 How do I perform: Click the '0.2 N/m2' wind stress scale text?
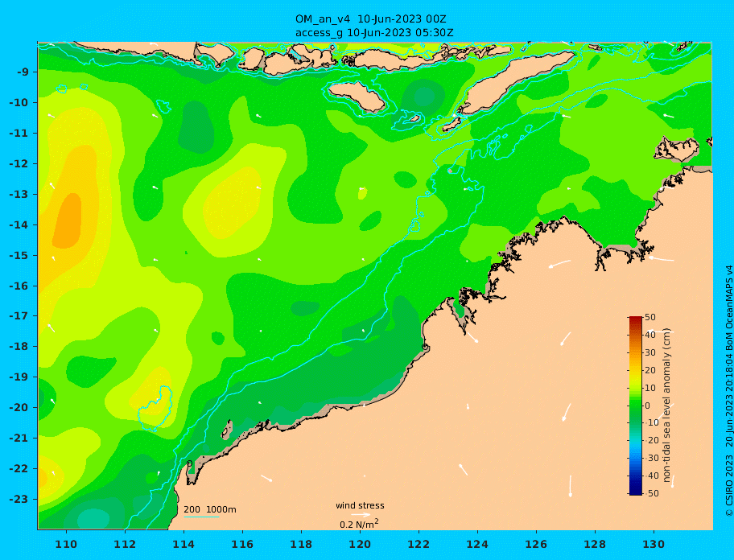tap(359, 524)
